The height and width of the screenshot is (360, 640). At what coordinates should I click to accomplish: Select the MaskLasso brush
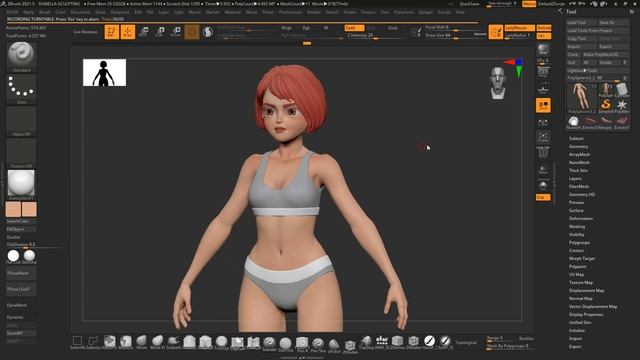click(x=126, y=342)
